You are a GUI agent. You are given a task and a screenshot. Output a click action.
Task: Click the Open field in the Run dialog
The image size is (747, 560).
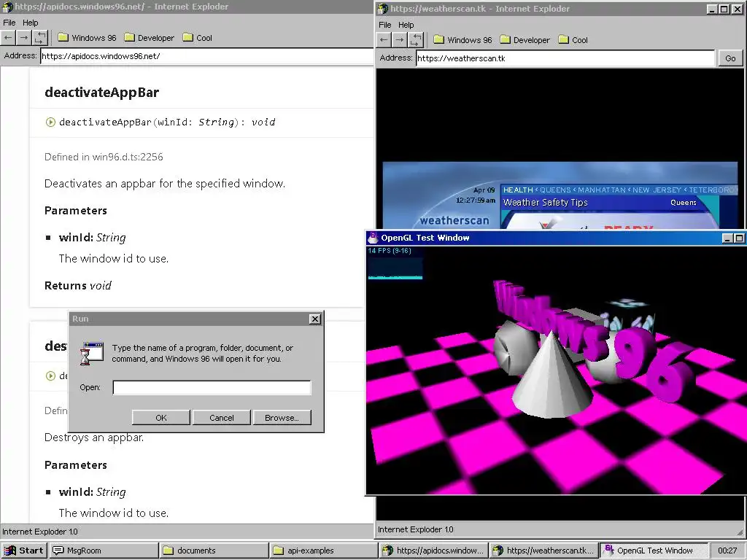point(212,388)
